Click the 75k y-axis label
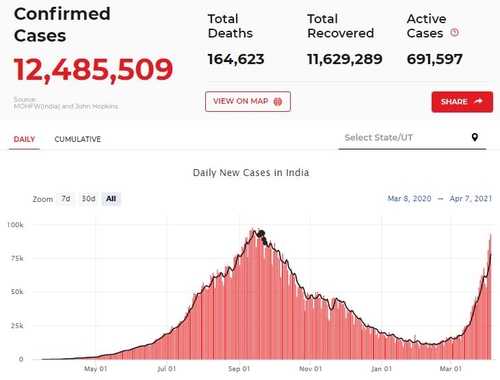 [x=17, y=258]
